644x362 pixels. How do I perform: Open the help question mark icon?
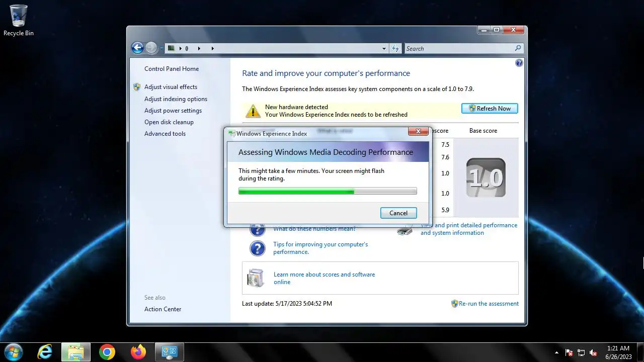click(519, 63)
